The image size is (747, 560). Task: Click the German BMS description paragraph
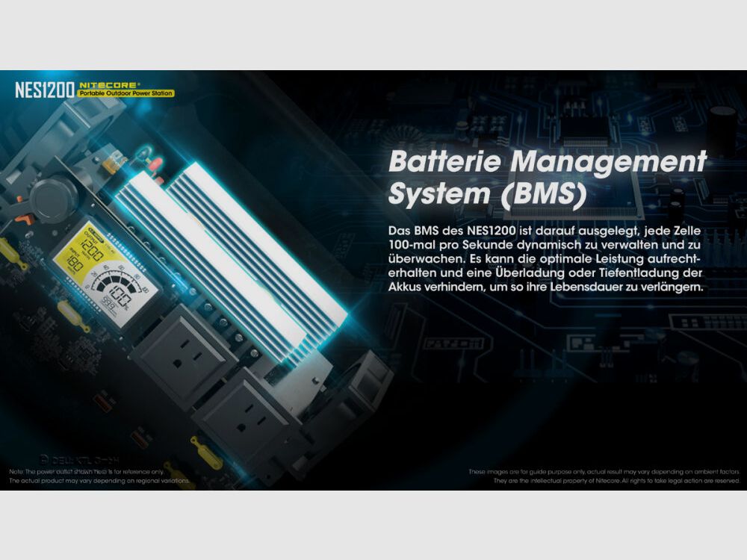click(546, 258)
